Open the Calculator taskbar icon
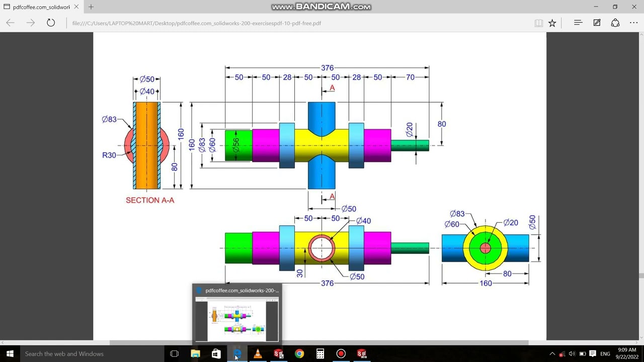Image resolution: width=644 pixels, height=362 pixels. pyautogui.click(x=320, y=353)
